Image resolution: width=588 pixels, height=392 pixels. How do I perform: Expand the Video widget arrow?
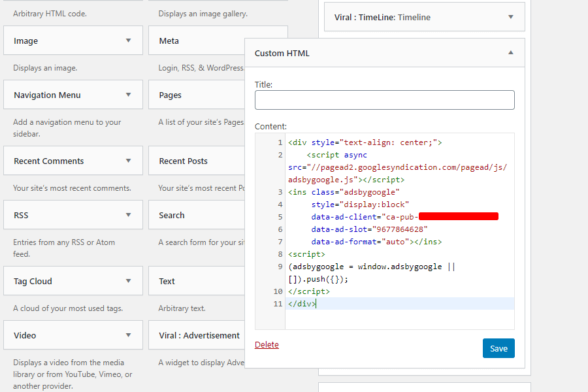(x=128, y=335)
